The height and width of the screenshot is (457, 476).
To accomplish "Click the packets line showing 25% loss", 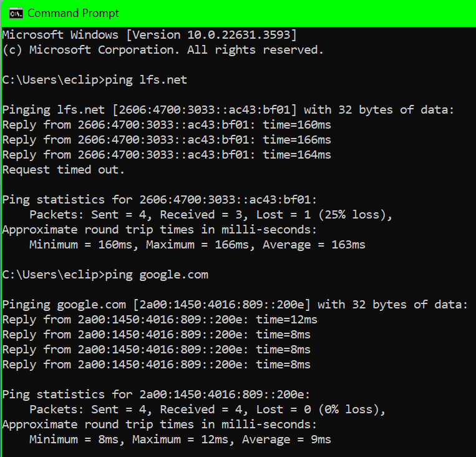I will (x=211, y=215).
